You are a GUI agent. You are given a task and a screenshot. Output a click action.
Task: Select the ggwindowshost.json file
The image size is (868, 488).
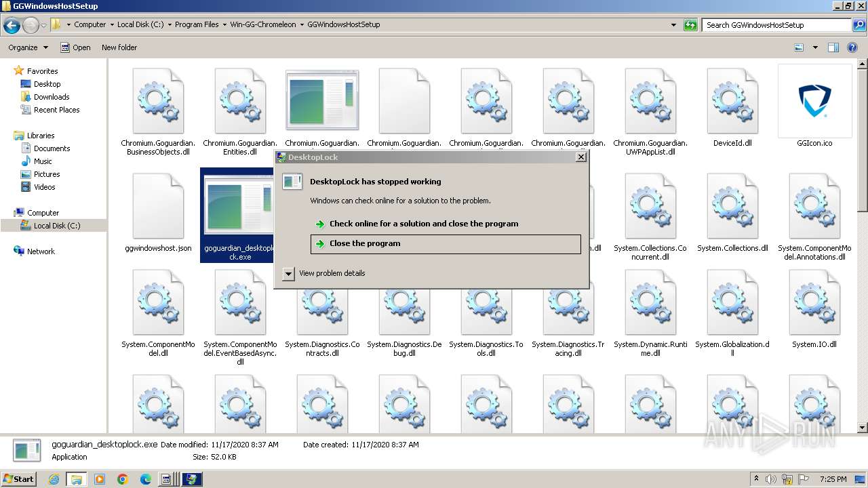158,206
